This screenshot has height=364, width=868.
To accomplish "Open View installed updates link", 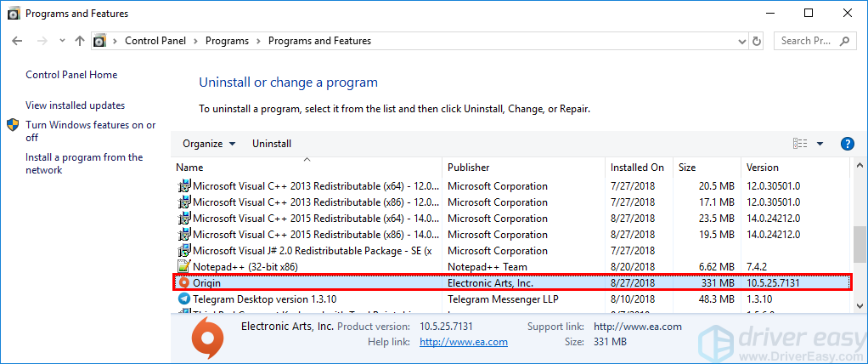I will 76,105.
